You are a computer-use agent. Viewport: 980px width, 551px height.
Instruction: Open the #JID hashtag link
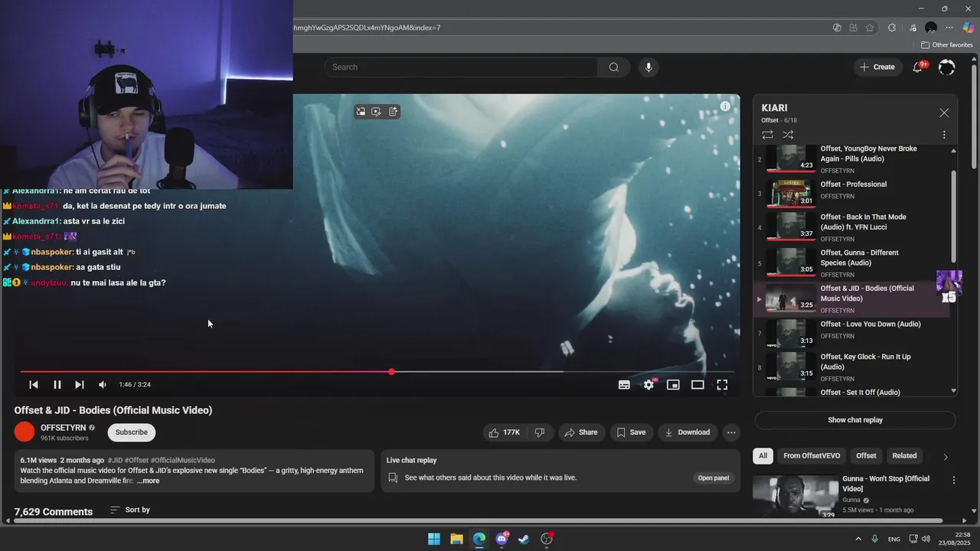pyautogui.click(x=115, y=461)
